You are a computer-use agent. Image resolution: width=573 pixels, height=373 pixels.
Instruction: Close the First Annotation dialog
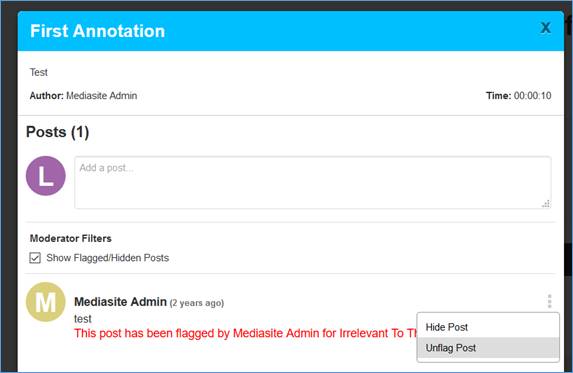[545, 28]
